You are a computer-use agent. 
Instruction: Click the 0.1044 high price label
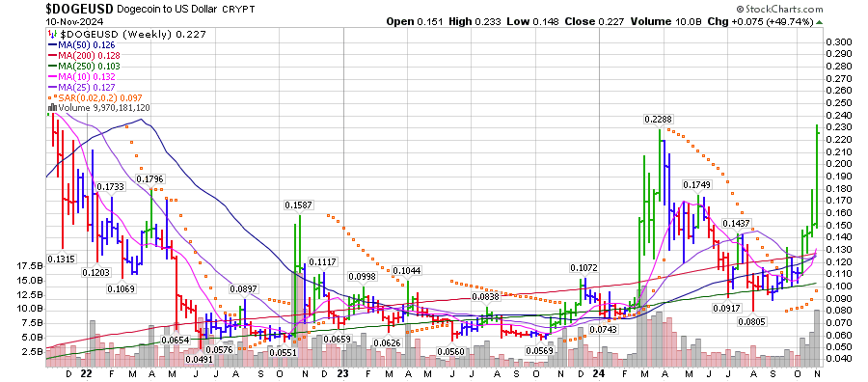click(x=406, y=271)
